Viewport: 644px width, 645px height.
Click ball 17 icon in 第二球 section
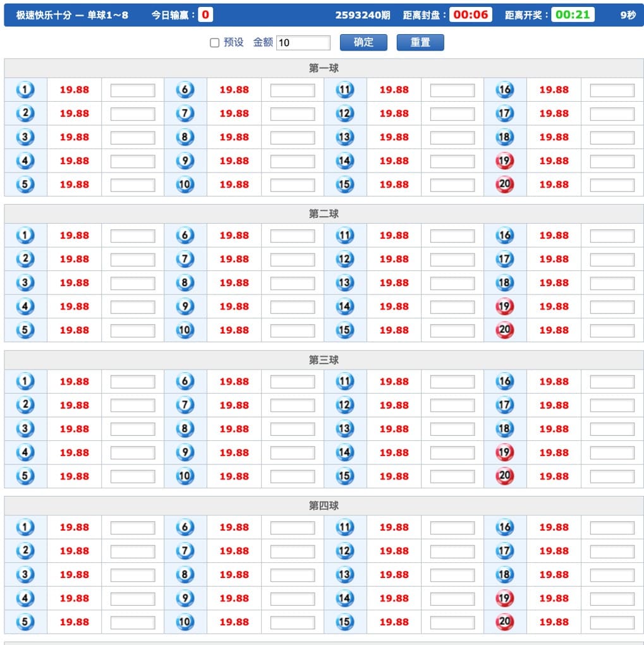click(x=504, y=259)
